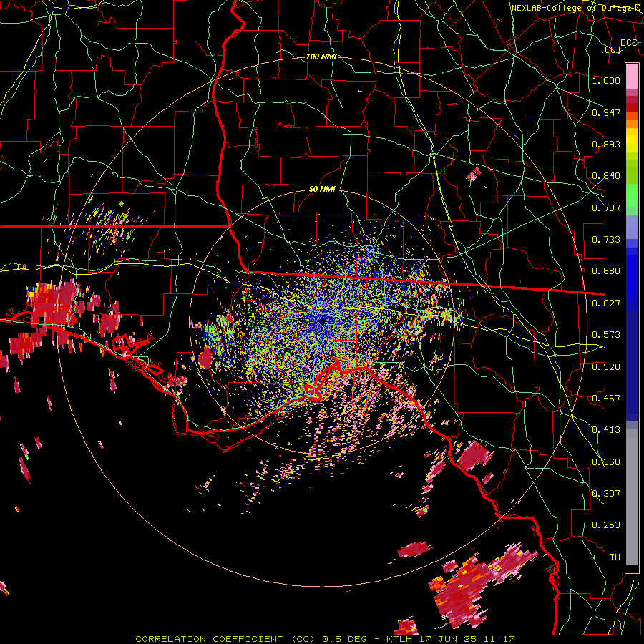Click the 0.947 value on color scale
The image size is (644, 644).
(x=606, y=112)
